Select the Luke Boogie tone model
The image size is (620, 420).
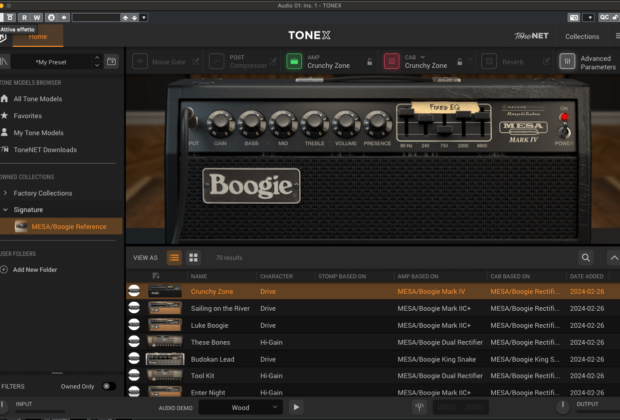pos(373,325)
